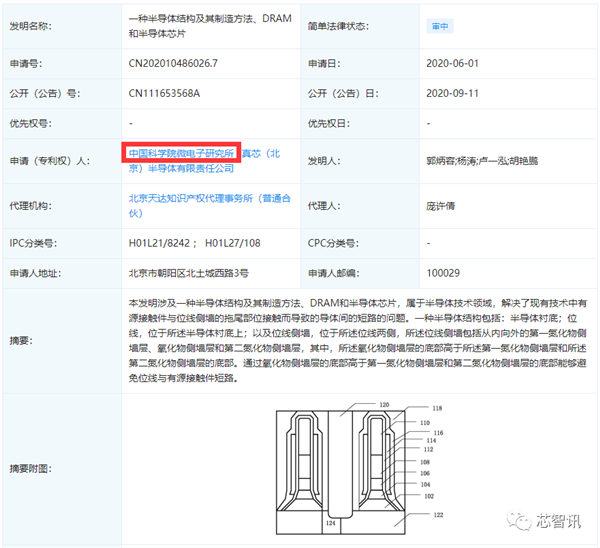Viewport: 600px width, 548px height.
Task: Open the patent abstract drawing thumbnail
Action: (x=359, y=468)
